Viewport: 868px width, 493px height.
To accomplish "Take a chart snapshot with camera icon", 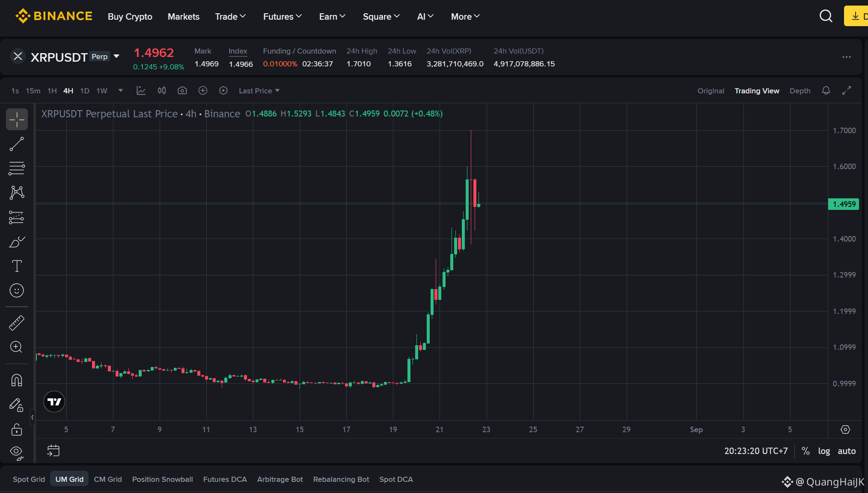I will click(182, 91).
